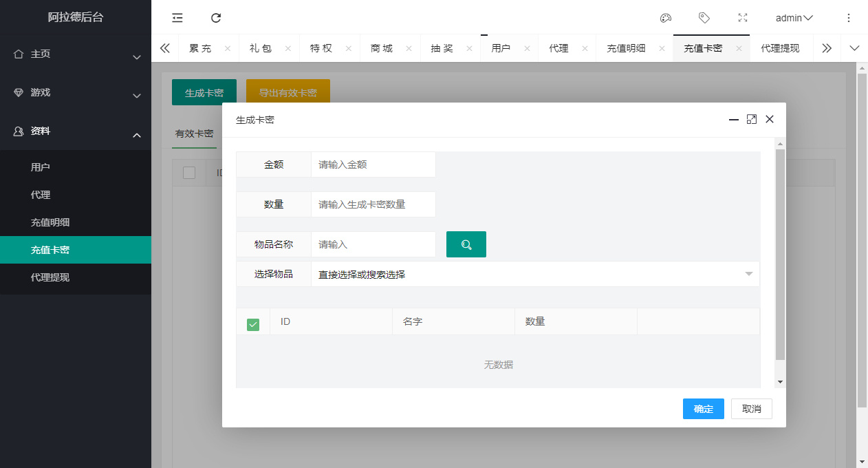Click the 取消 cancel button

point(751,409)
